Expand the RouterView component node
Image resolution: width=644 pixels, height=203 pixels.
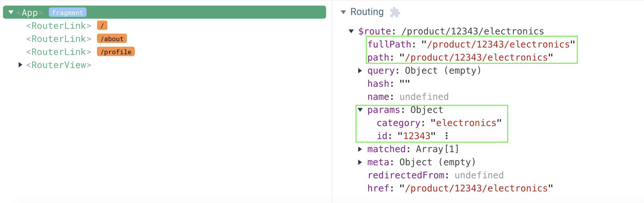[20, 65]
